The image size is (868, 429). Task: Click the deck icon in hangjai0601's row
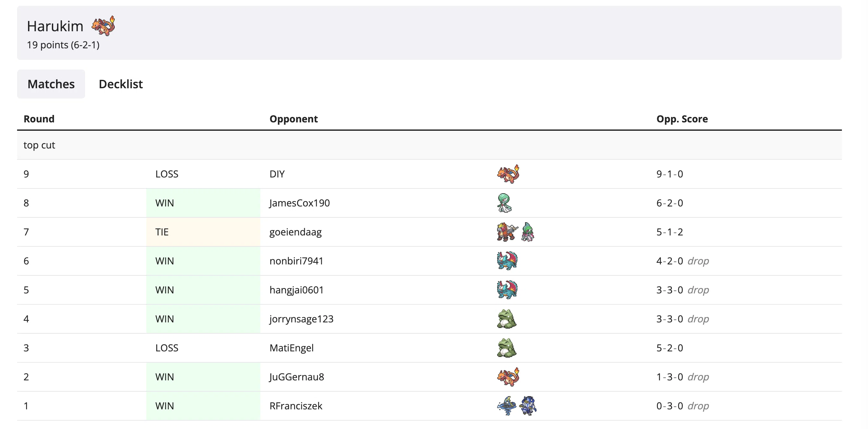point(507,290)
